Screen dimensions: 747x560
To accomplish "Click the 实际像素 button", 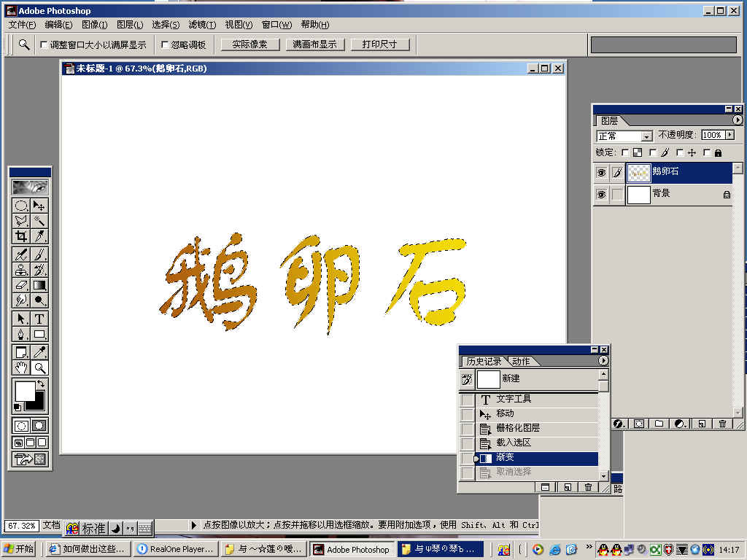I will coord(249,44).
